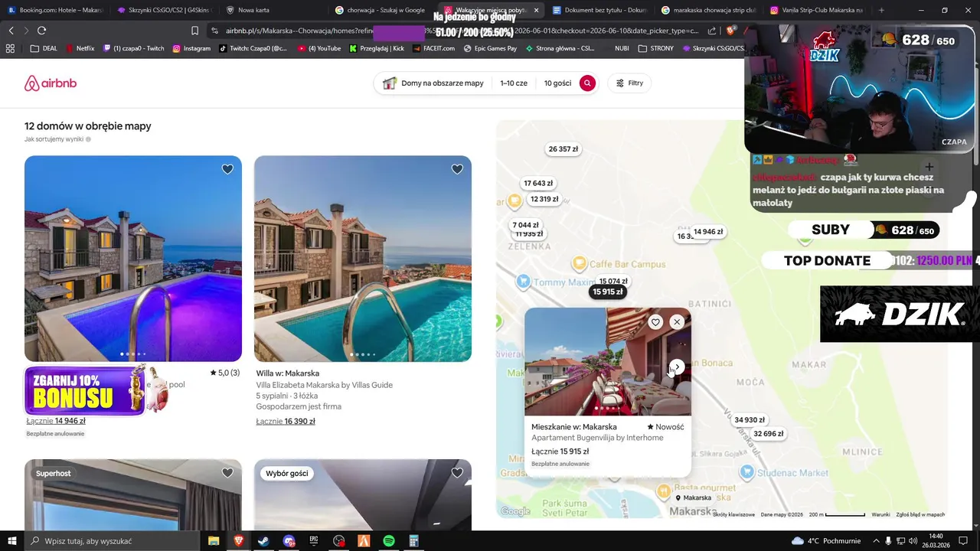Show next photo in map popup

677,367
